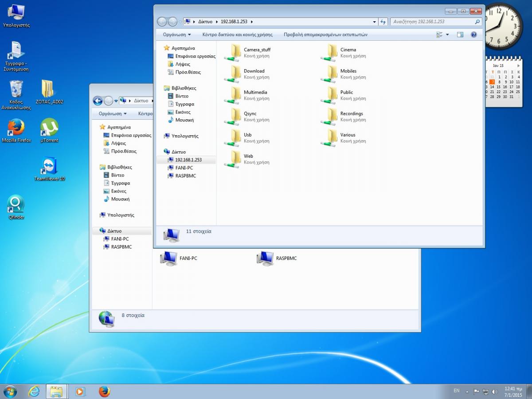This screenshot has height=399, width=532.
Task: Select the Έγγραφα - Συντόμευση desktop shortcut
Action: pyautogui.click(x=16, y=56)
